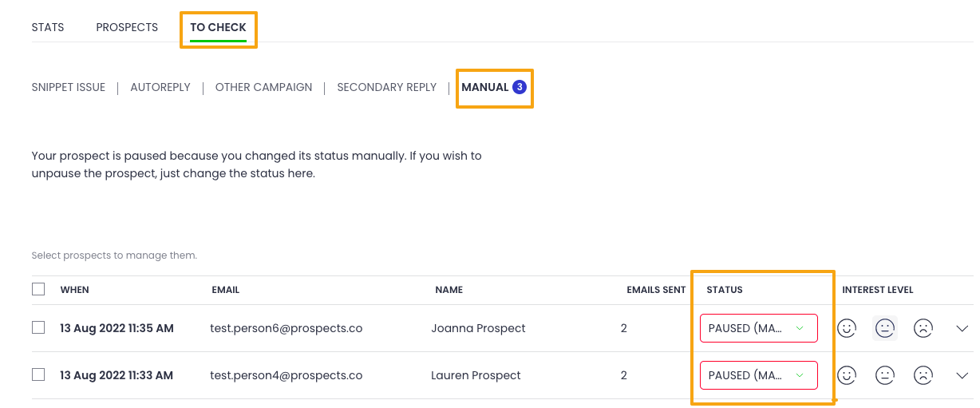Mark Joanna Prospect as not interested (sad face)
The width and height of the screenshot is (980, 408).
pos(923,328)
